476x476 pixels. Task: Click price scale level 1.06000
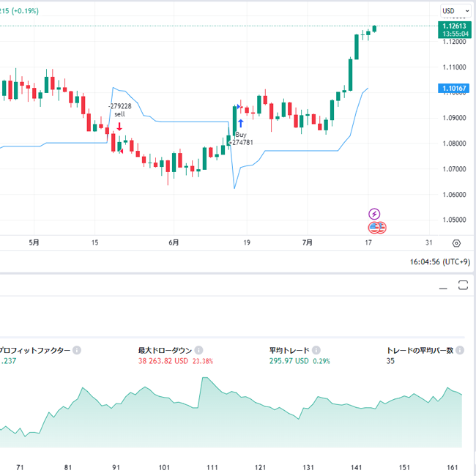tap(454, 195)
